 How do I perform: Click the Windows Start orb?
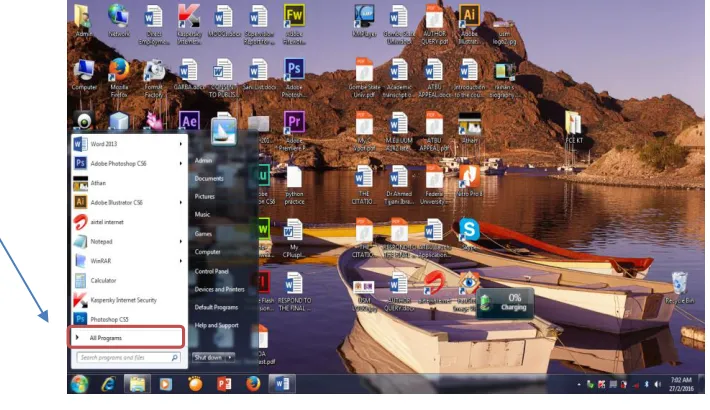point(80,384)
